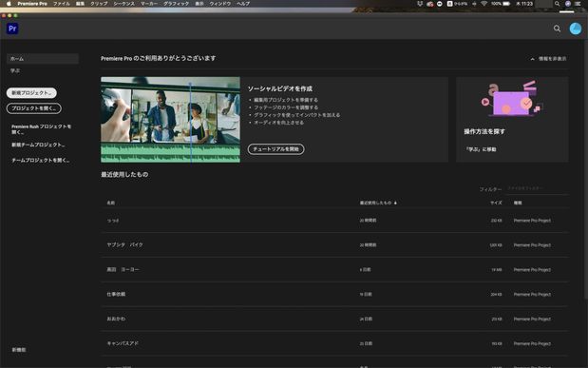Sort by the 最近使用したもの column header
Screen dimensions: 588x368
[378, 203]
